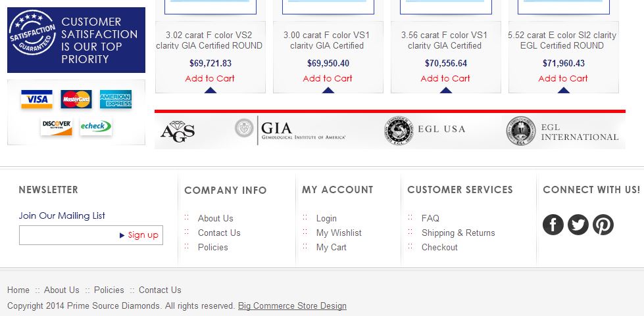Click Big Commerce Store Design link
Image resolution: width=644 pixels, height=316 pixels.
click(x=292, y=305)
